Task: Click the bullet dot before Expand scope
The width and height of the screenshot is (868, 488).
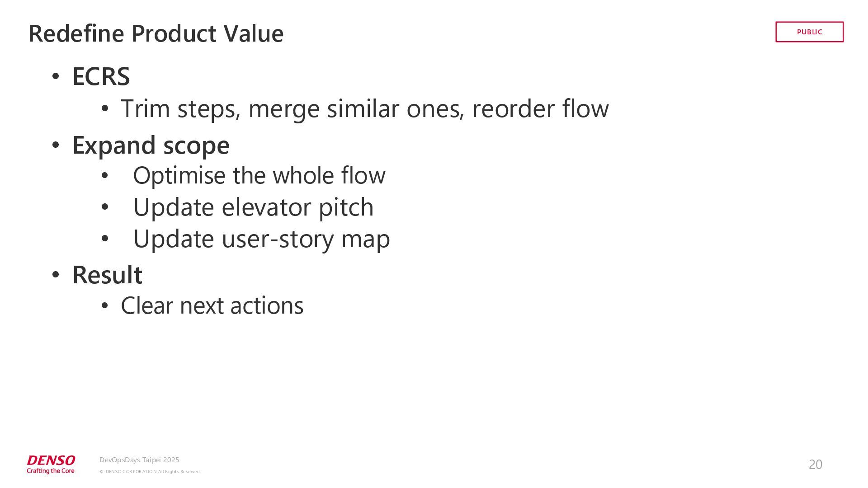Action: 56,145
